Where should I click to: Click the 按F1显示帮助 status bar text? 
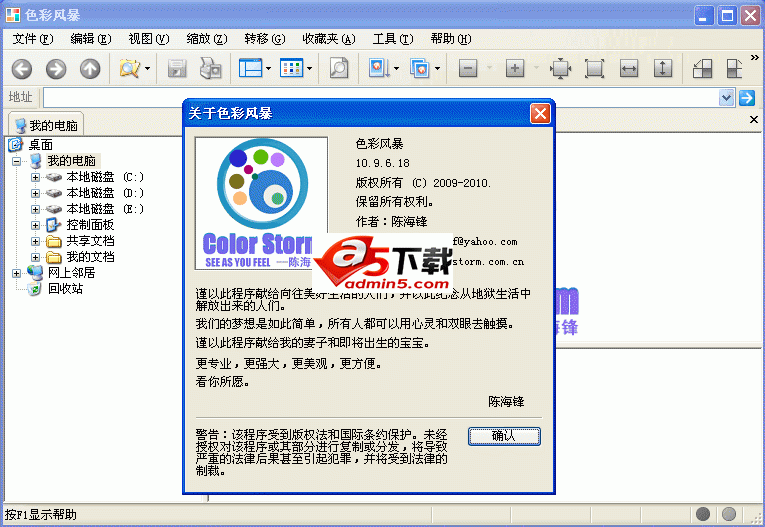click(40, 514)
